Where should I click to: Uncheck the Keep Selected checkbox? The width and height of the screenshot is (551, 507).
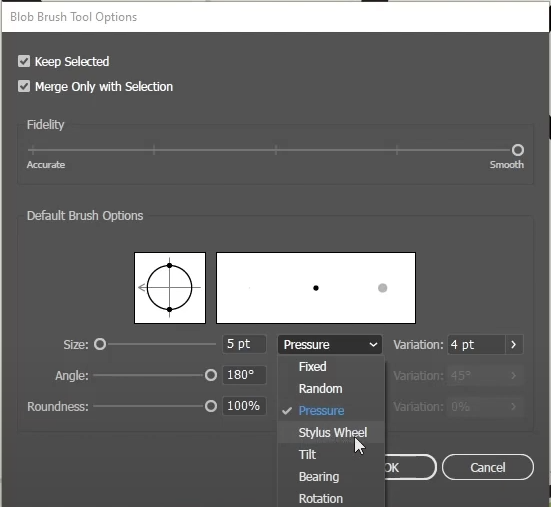(x=24, y=61)
